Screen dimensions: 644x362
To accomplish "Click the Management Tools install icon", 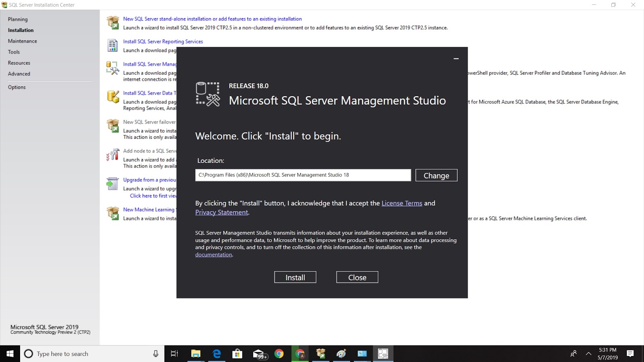I will pyautogui.click(x=113, y=68).
